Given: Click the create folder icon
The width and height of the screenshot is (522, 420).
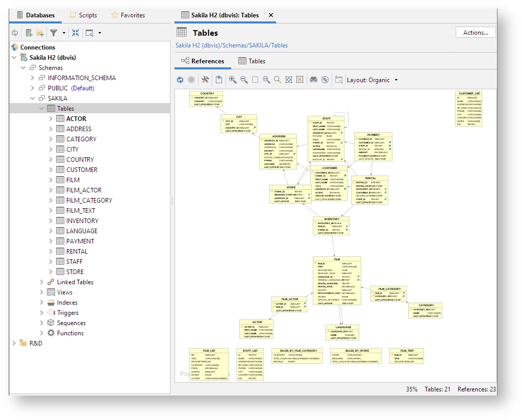Looking at the screenshot, I should coord(40,33).
